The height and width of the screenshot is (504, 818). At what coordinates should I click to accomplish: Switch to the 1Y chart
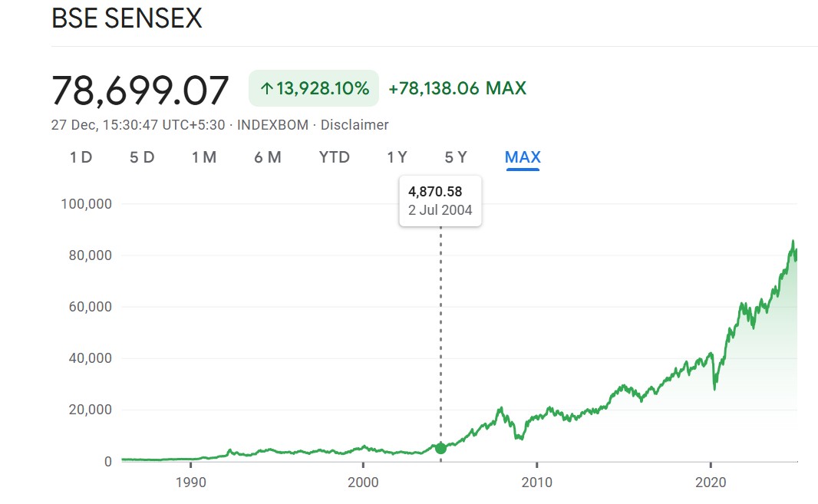click(x=395, y=156)
